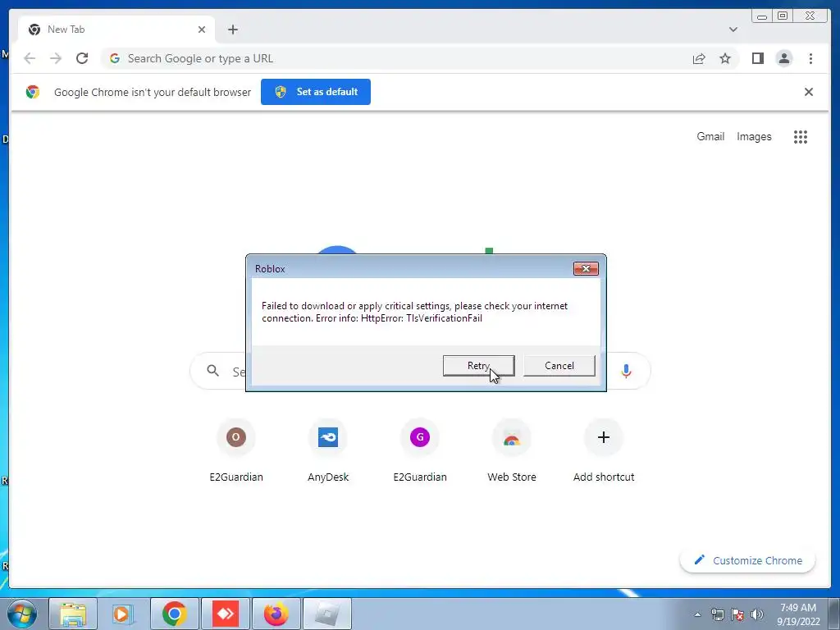The image size is (840, 630).
Task: Go back to previous page
Action: tap(30, 58)
